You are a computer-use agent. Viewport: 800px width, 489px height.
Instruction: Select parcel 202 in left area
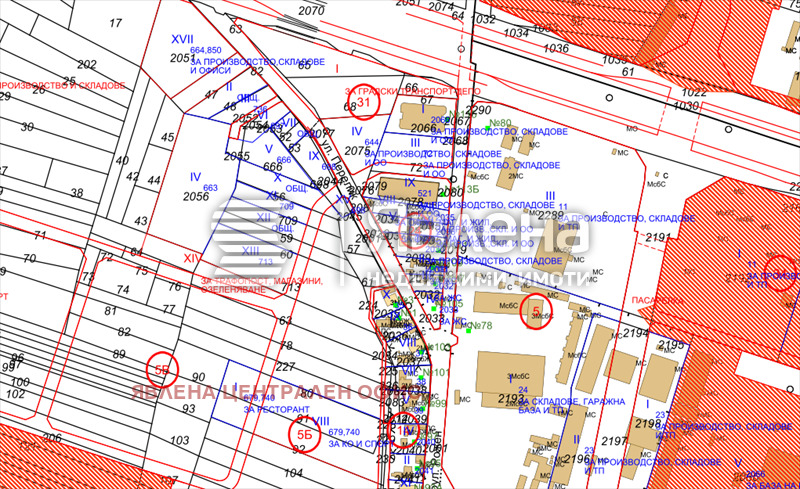[87, 64]
